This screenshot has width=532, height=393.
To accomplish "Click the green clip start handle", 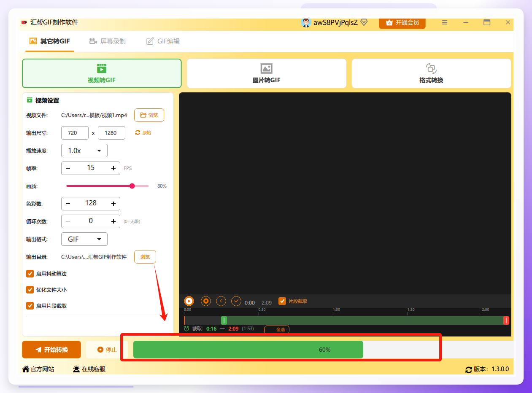I will 224,320.
